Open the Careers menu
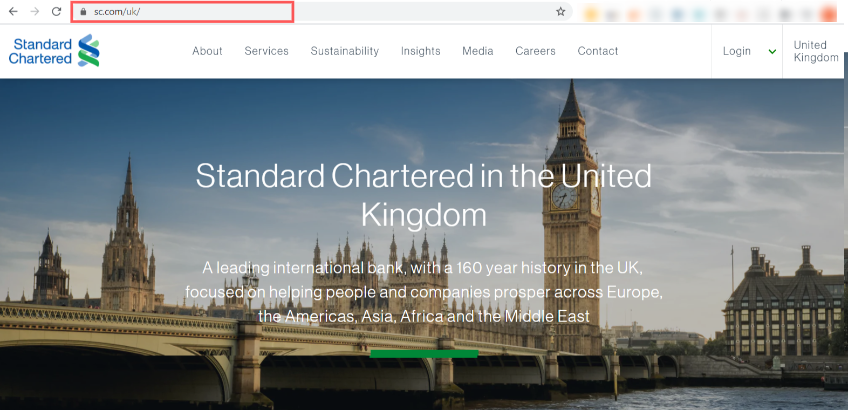Viewport: 848px width, 410px height. pos(535,51)
